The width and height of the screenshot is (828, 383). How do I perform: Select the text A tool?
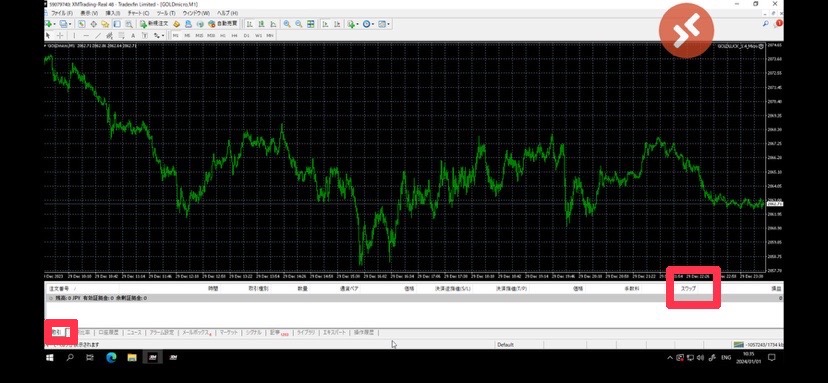tap(133, 35)
